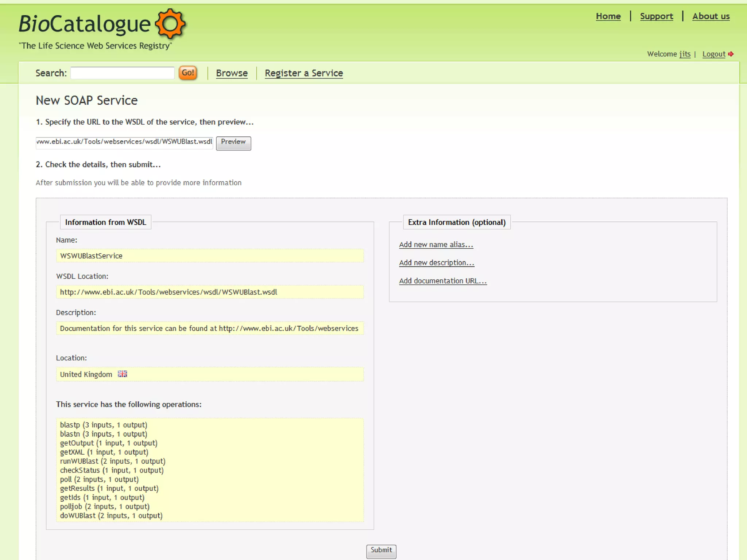Open the jits user profile link
The width and height of the screenshot is (747, 560).
tap(685, 54)
